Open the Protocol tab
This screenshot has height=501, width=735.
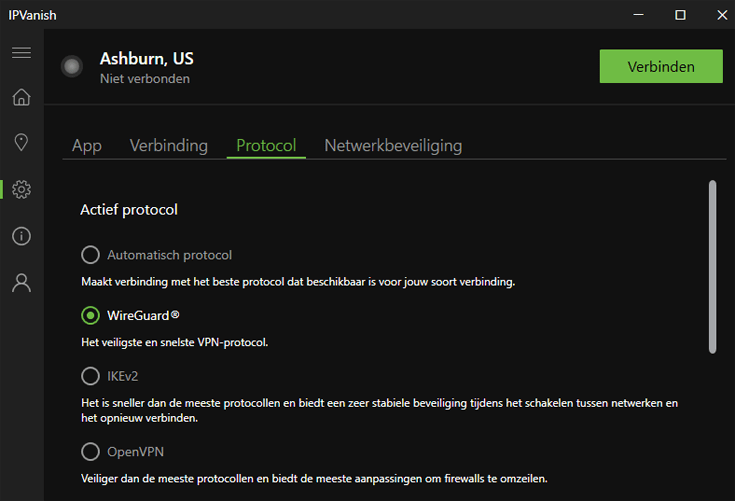pos(266,146)
